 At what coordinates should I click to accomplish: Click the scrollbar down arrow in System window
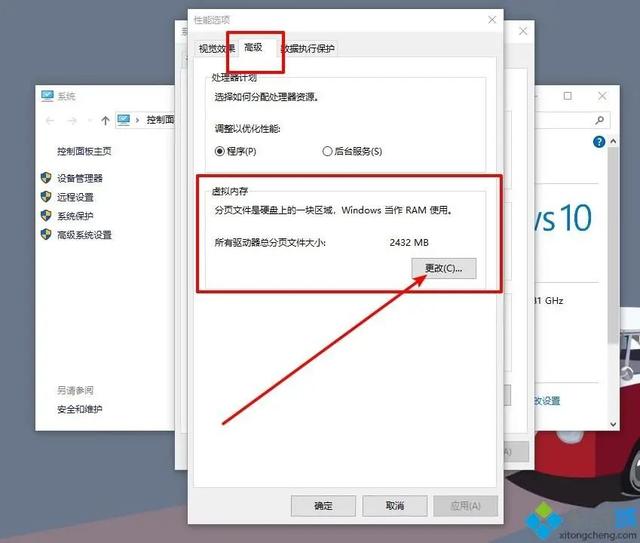tap(613, 424)
